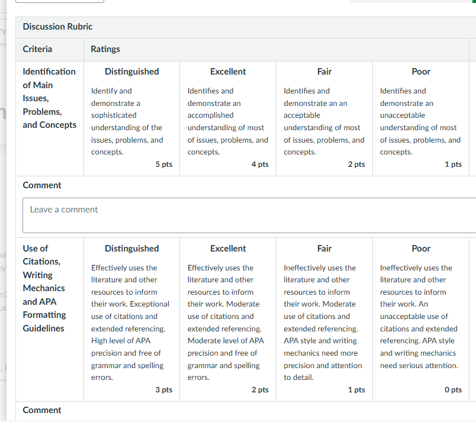Click the Ratings column header
476x448 pixels.
[105, 49]
